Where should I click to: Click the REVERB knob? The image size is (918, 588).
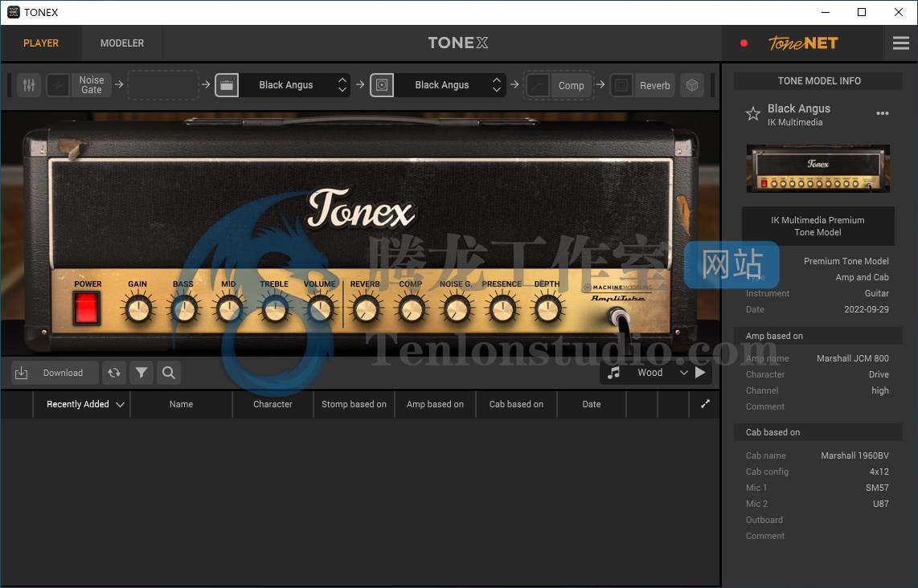click(x=365, y=308)
